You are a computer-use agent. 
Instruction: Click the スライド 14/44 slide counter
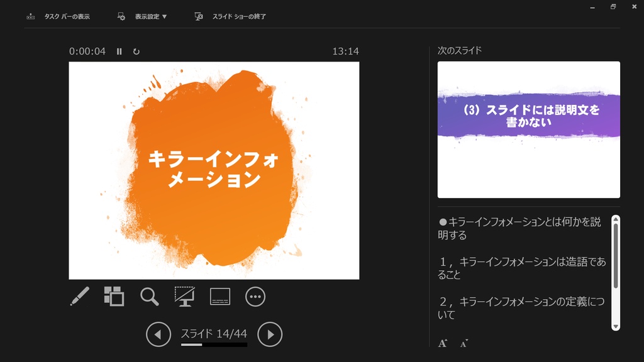[214, 333]
